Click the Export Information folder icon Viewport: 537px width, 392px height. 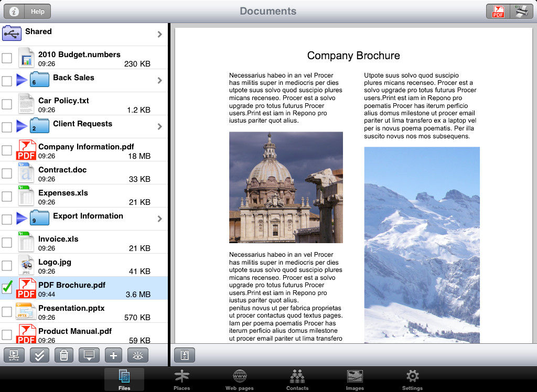[39, 217]
